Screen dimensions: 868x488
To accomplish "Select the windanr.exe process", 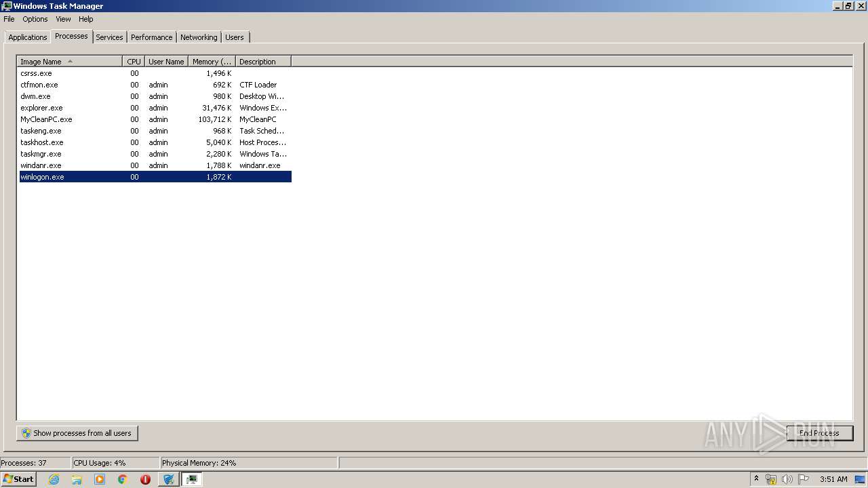I will 155,165.
